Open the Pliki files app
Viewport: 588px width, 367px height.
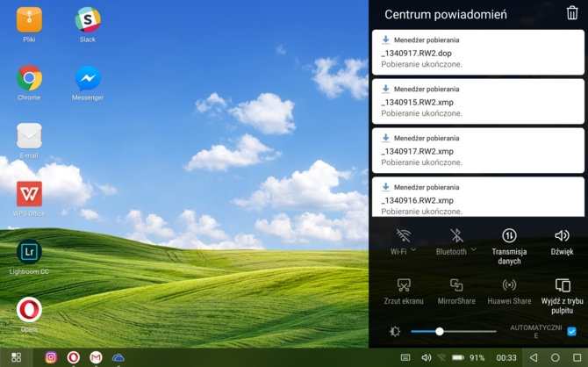coord(29,20)
